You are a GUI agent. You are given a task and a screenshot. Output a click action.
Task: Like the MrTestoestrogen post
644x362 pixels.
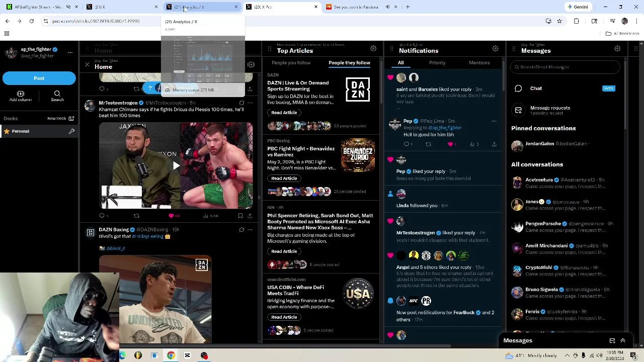click(171, 216)
